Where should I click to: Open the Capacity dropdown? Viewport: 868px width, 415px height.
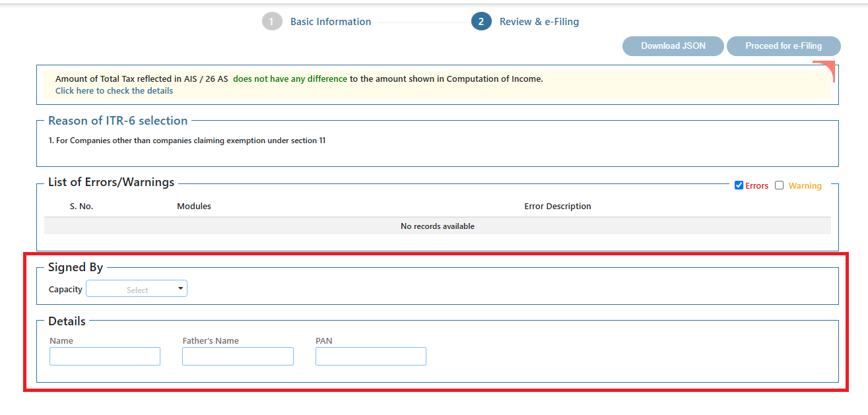[137, 289]
